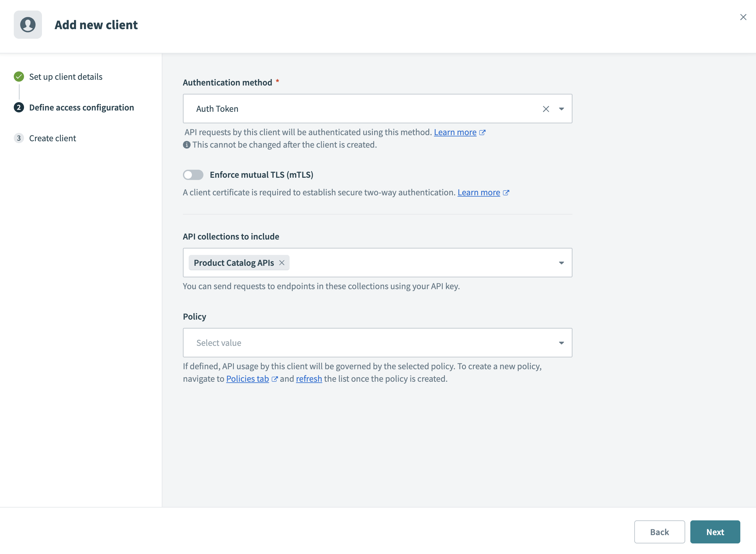Click the completed checkmark on Set up client details

pos(19,77)
